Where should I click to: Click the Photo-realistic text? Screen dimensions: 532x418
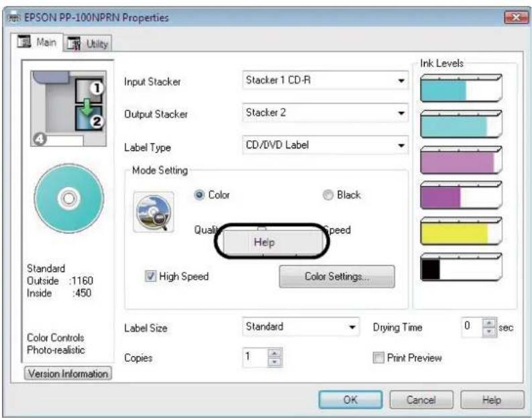click(x=56, y=350)
